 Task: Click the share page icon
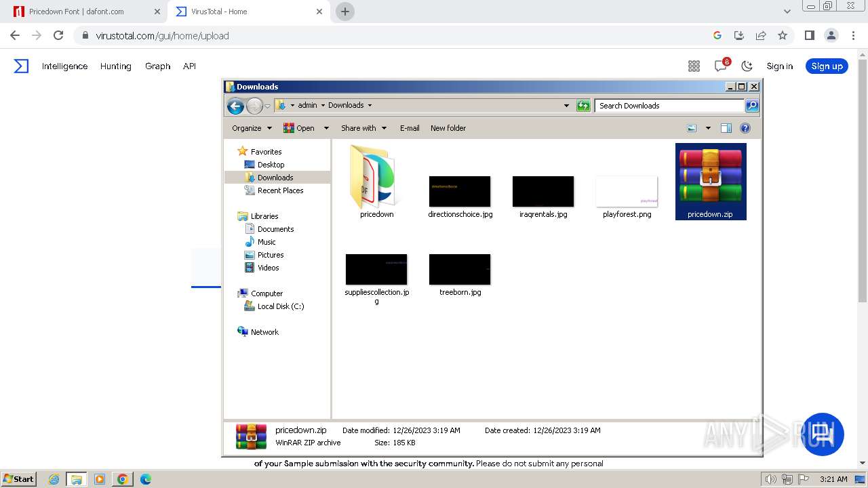click(761, 35)
